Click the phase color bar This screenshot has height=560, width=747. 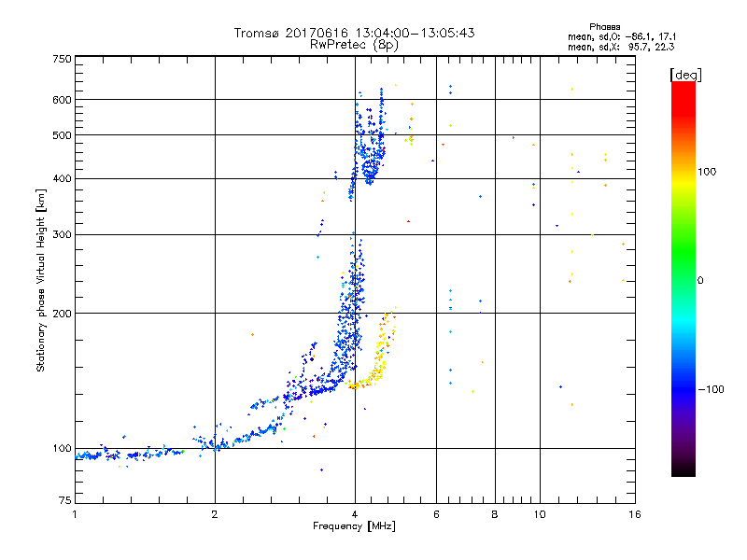(684, 278)
